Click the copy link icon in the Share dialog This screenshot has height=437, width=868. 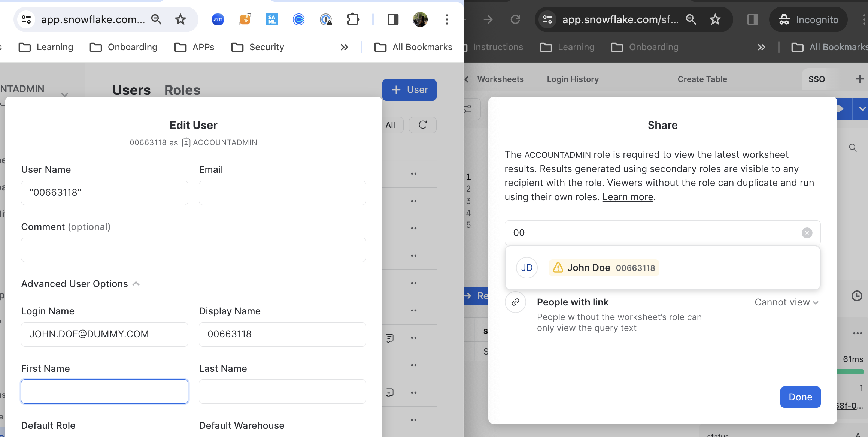[x=515, y=302]
